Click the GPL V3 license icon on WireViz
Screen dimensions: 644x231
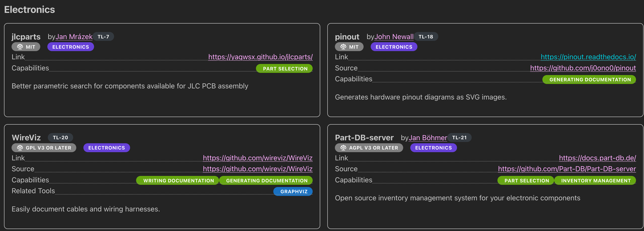pyautogui.click(x=20, y=147)
